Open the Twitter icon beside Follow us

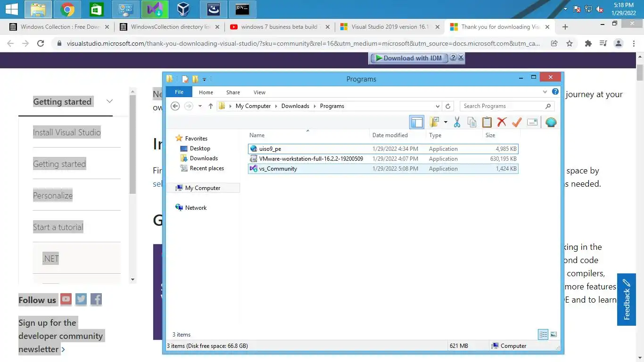[81, 299]
